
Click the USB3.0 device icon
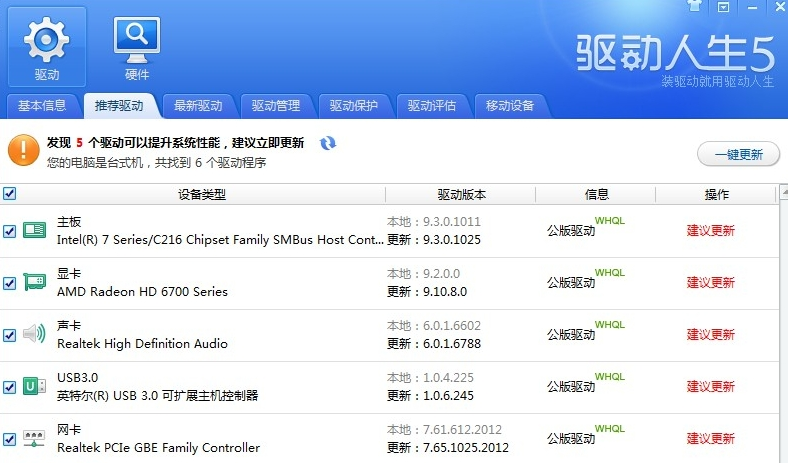34,386
